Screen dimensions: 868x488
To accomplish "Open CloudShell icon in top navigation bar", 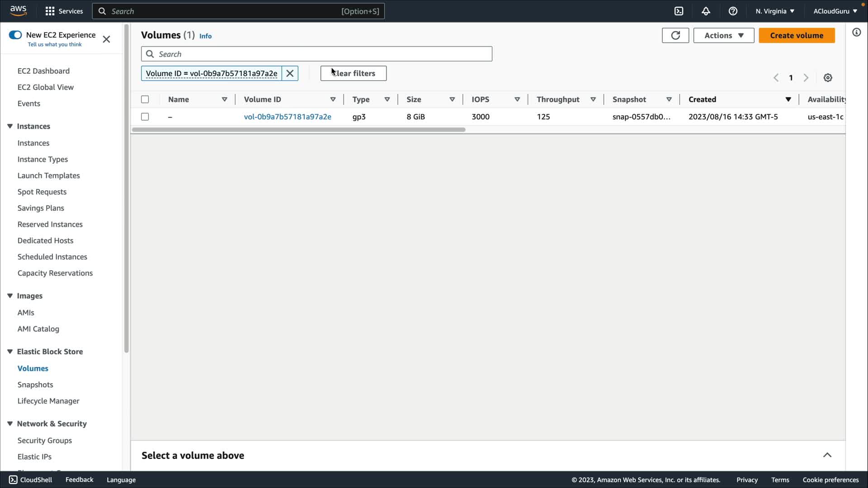I will click(679, 11).
